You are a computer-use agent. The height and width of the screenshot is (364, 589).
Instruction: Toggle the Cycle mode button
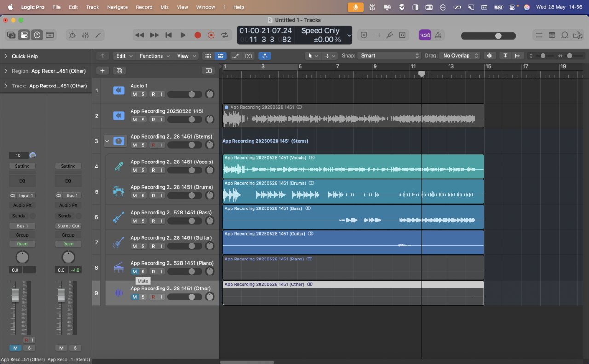tap(225, 35)
